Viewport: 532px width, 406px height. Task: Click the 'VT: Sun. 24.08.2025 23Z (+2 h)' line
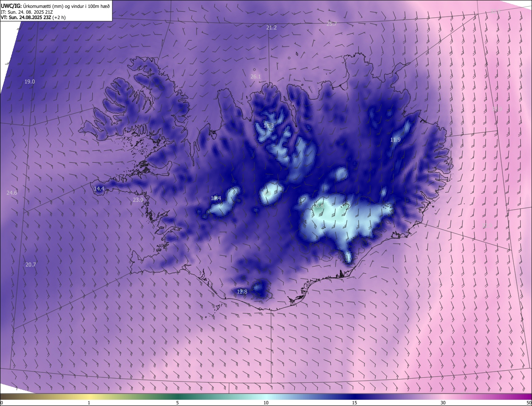(33, 17)
